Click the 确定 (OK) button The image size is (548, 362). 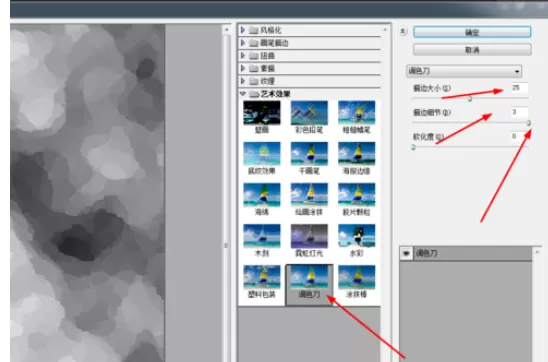click(472, 32)
